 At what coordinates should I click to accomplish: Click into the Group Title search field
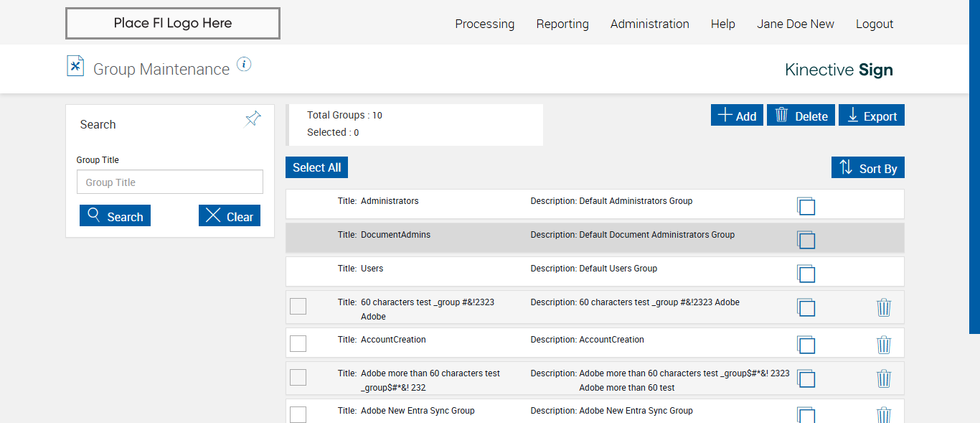click(170, 182)
